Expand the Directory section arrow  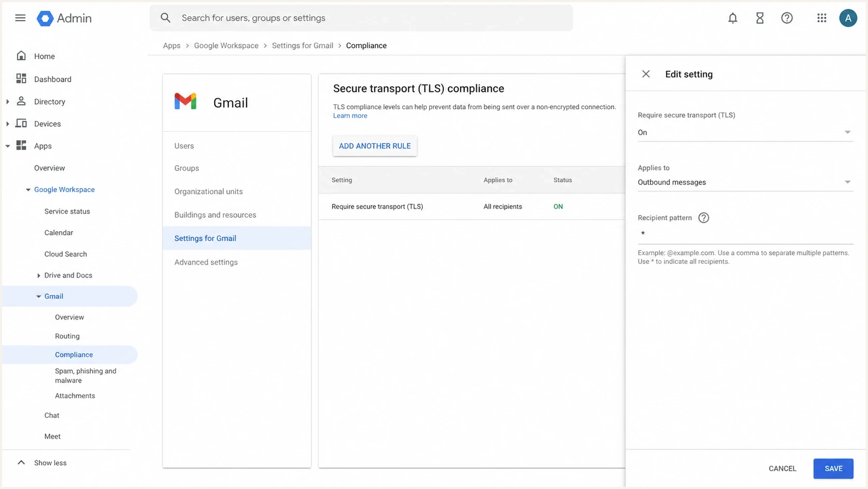point(7,102)
